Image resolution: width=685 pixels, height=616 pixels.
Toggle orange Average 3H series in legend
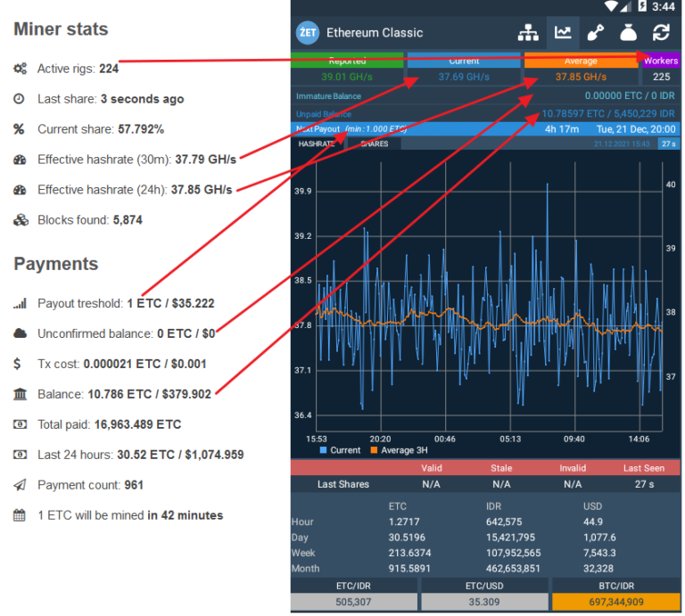pyautogui.click(x=400, y=450)
